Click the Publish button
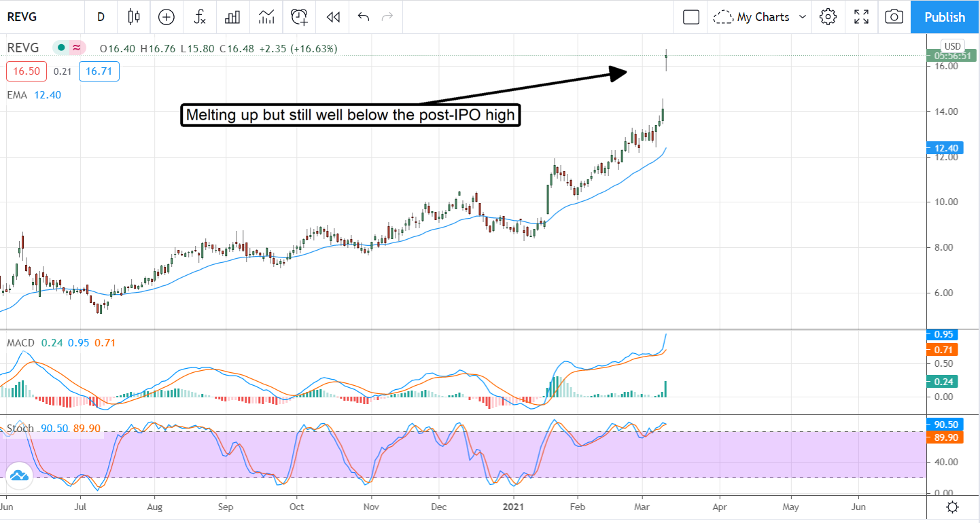 [945, 17]
